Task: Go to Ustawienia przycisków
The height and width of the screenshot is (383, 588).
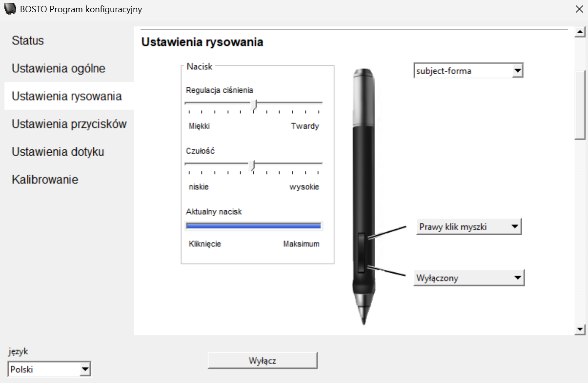Action: coord(69,124)
